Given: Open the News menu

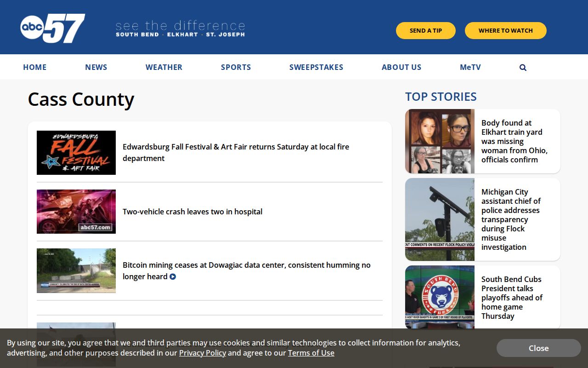Looking at the screenshot, I should 96,67.
